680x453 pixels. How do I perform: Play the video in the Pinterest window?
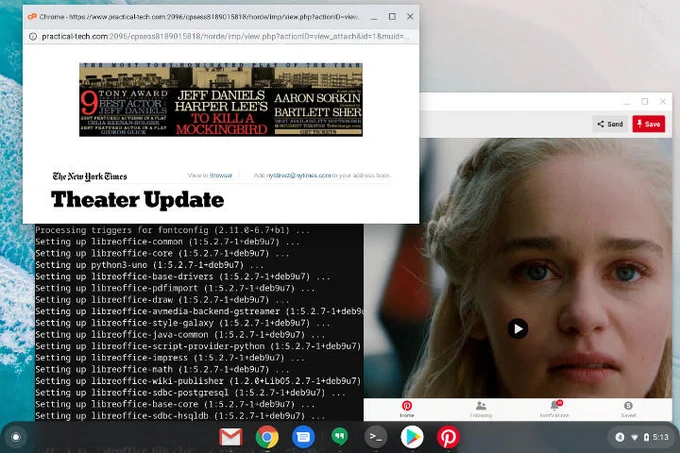pyautogui.click(x=518, y=329)
